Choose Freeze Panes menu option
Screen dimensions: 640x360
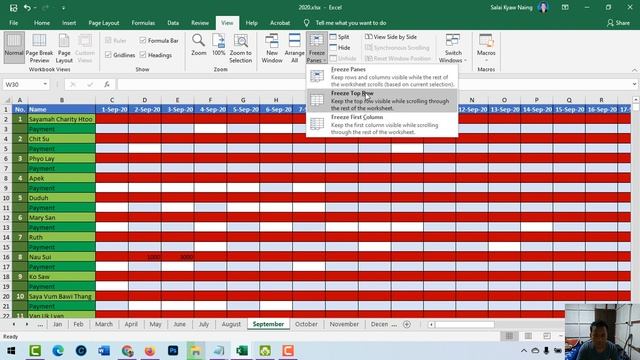pyautogui.click(x=382, y=76)
